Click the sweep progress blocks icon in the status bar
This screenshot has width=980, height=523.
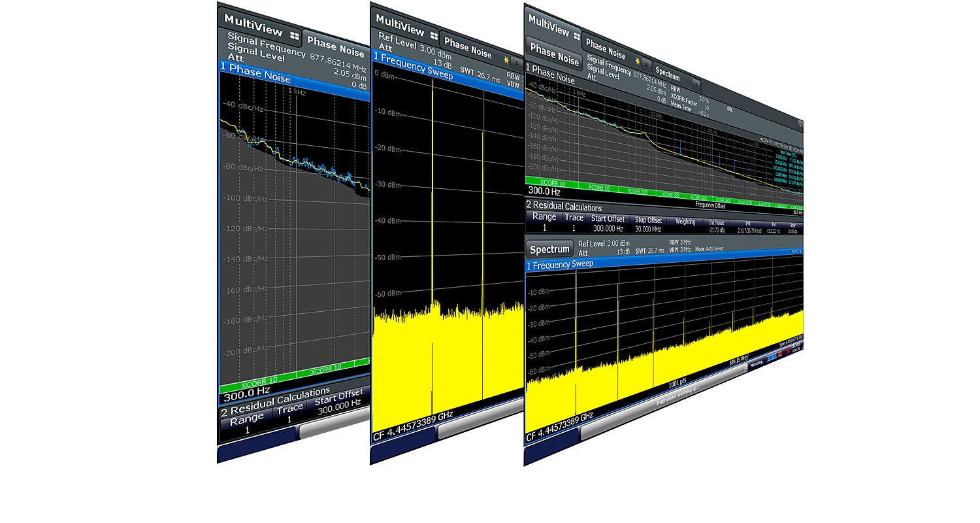point(772,358)
